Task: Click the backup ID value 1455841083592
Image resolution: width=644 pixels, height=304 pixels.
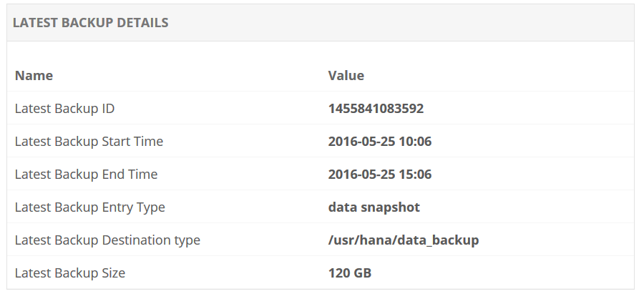Action: (376, 109)
